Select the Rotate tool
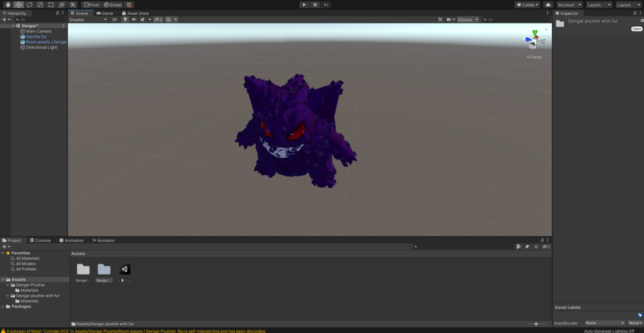The width and height of the screenshot is (644, 333). [29, 5]
